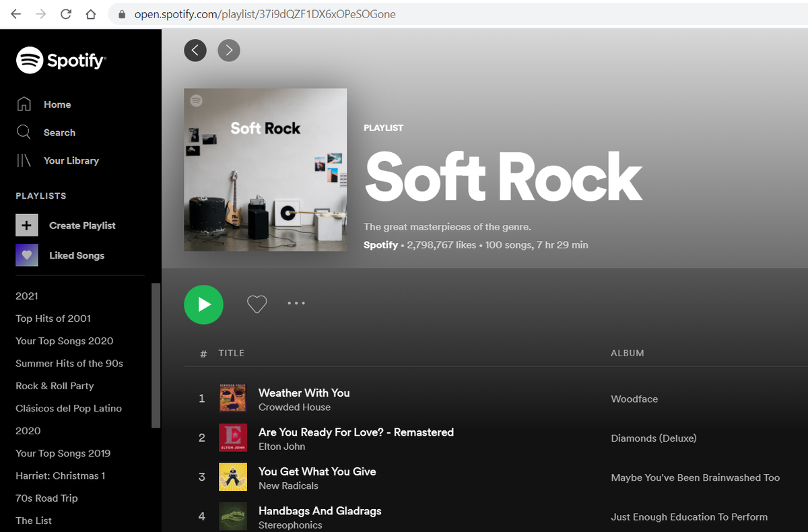Click the Elton John artist link

coord(281,446)
